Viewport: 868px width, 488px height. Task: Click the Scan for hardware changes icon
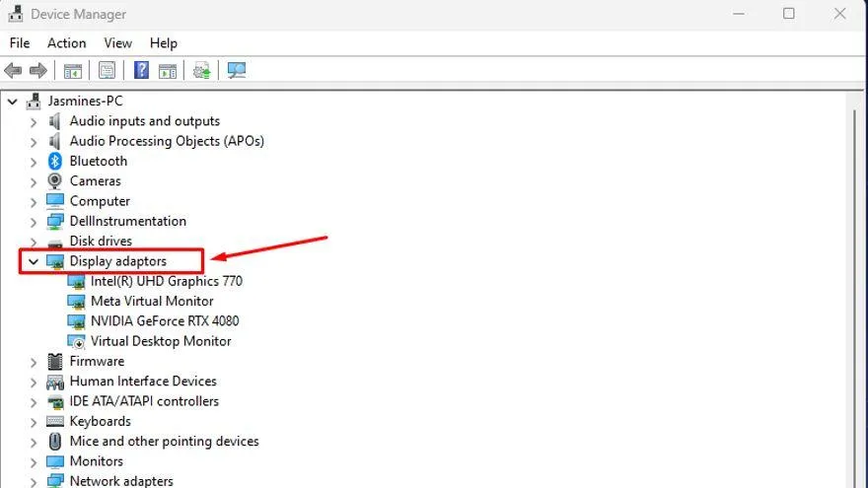[237, 70]
